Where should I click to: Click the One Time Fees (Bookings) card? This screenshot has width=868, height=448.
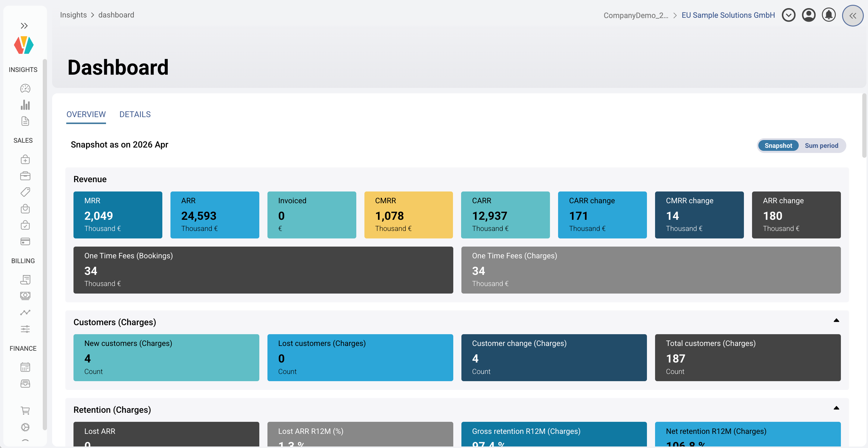263,270
